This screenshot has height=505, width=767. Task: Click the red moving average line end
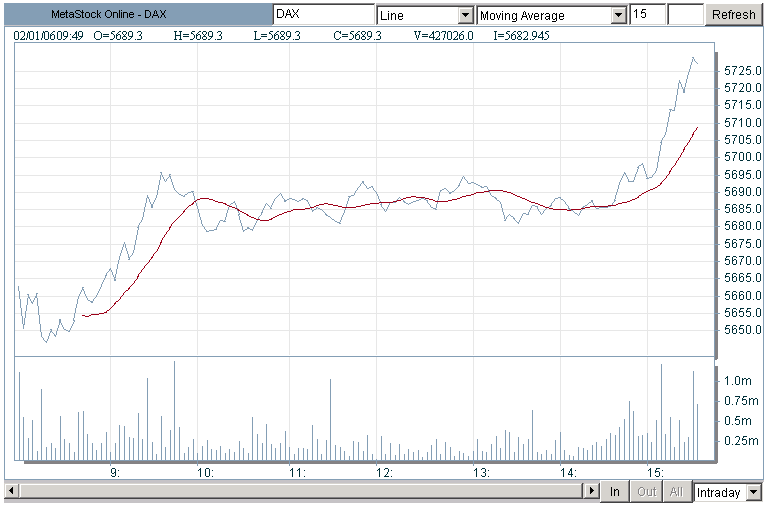click(697, 128)
